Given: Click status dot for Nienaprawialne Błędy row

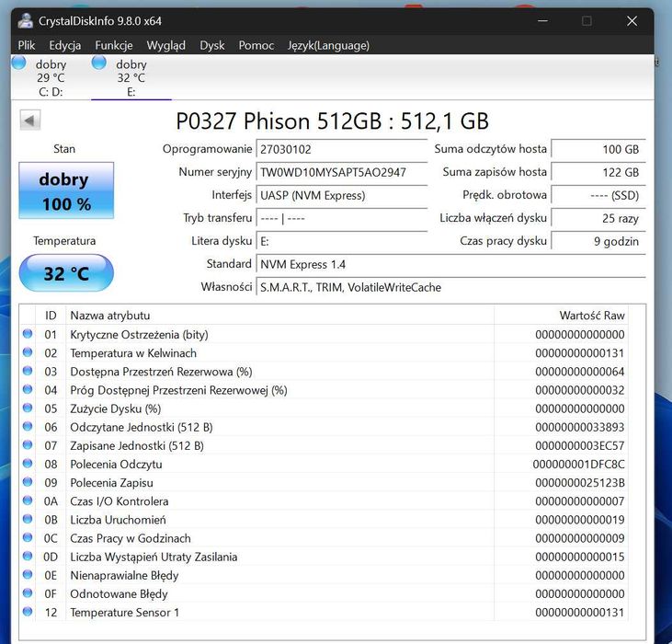Looking at the screenshot, I should click(28, 575).
